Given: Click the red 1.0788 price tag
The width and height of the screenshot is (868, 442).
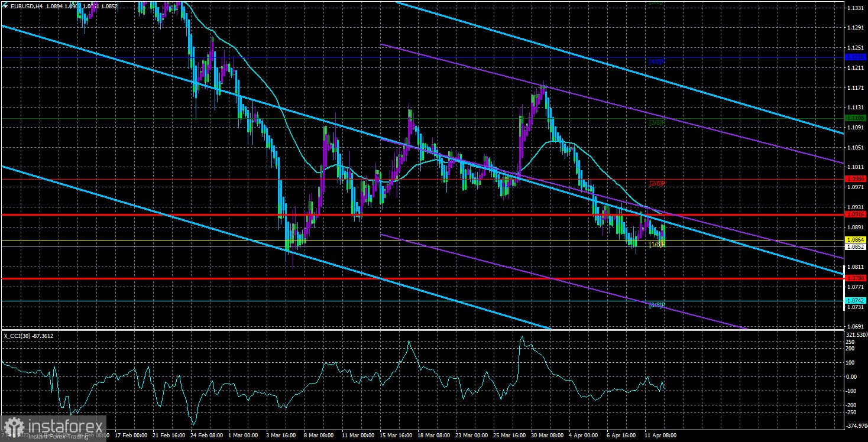Looking at the screenshot, I should pos(856,278).
